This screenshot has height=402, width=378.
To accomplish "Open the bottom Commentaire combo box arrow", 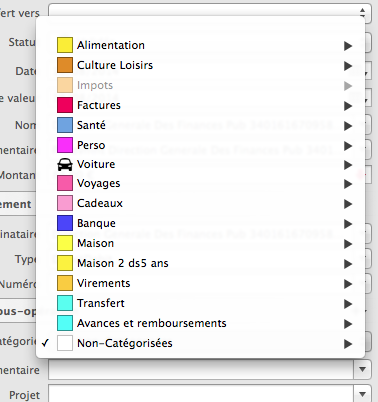I will pos(362,369).
